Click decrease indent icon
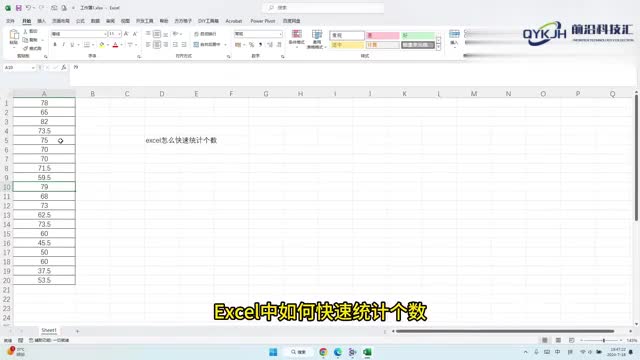 [x=175, y=44]
